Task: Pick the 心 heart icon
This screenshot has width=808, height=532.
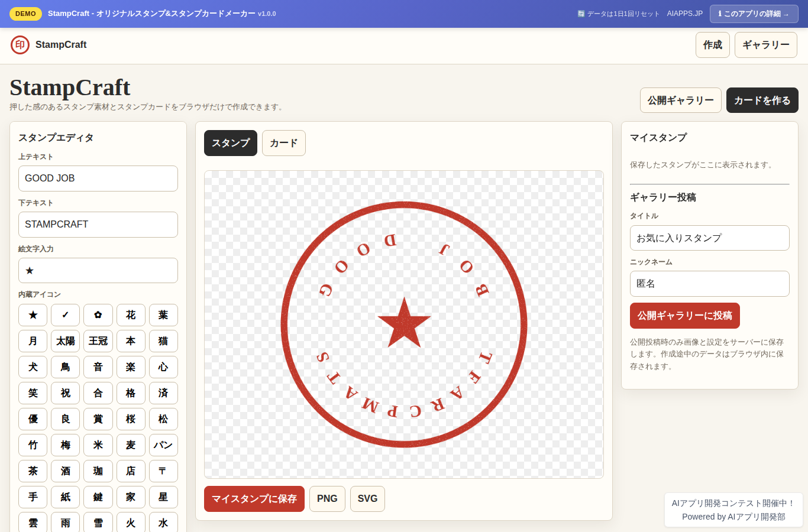Action: (x=163, y=367)
